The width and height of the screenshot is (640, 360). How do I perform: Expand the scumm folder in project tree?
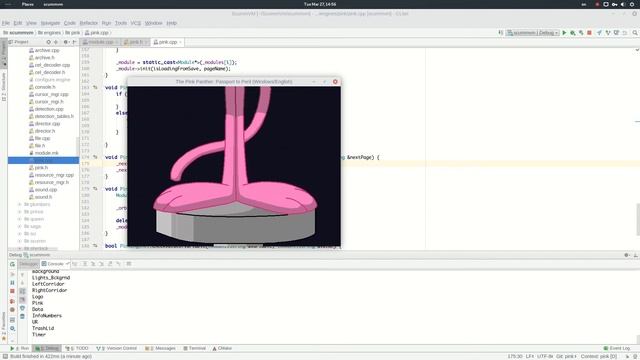click(x=20, y=241)
